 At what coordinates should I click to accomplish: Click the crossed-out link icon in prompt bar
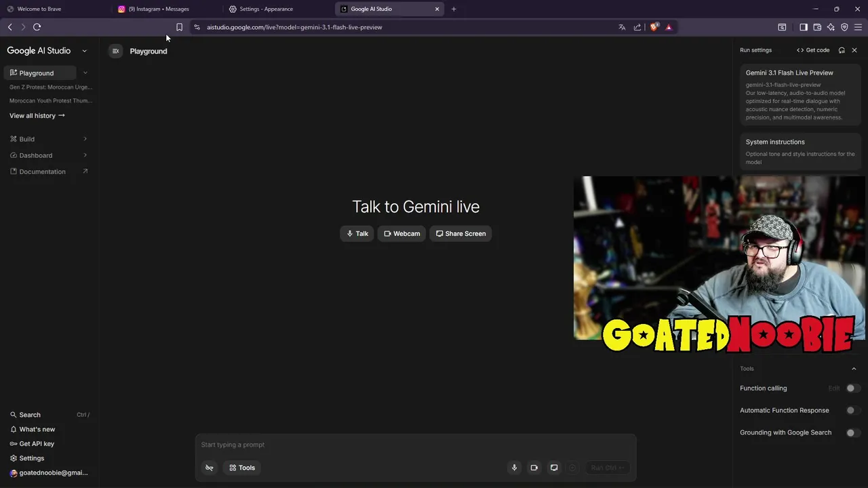(x=210, y=468)
